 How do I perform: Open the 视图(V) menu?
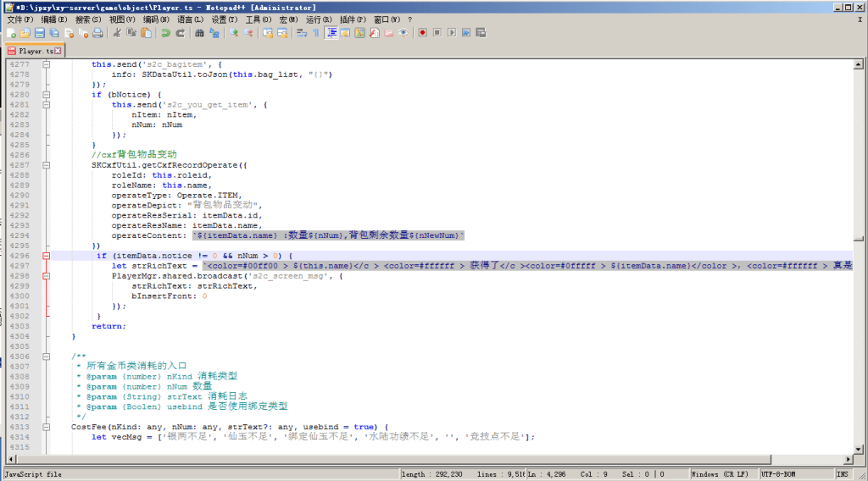click(122, 19)
